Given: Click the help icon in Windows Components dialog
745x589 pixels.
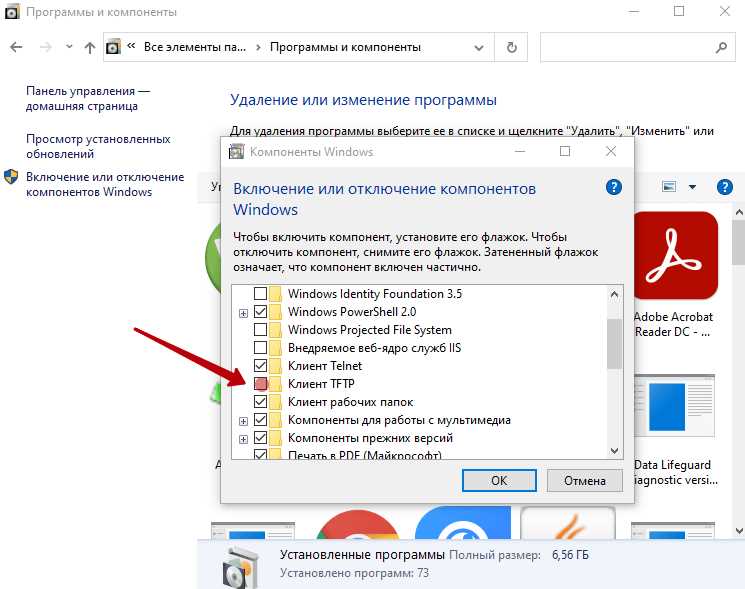Looking at the screenshot, I should click(614, 188).
